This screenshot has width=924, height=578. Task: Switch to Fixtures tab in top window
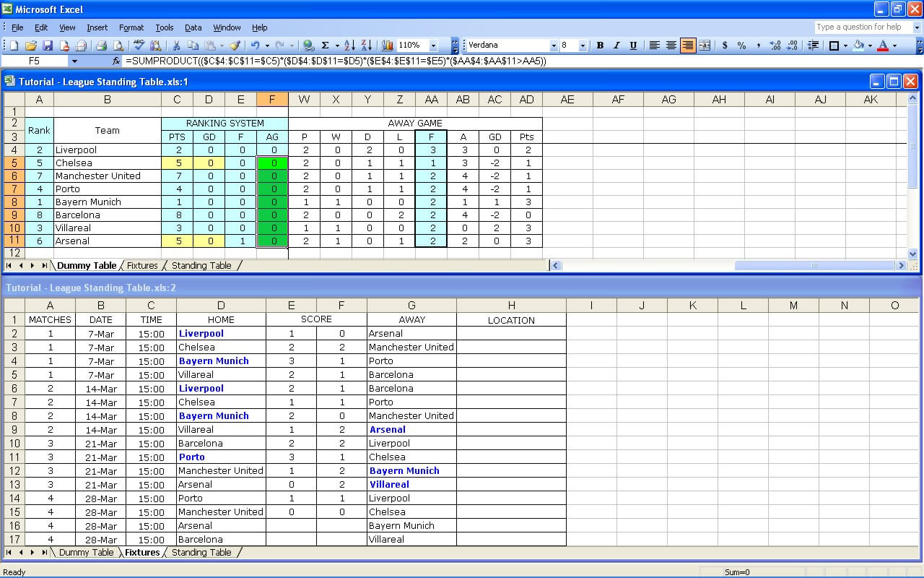click(142, 265)
